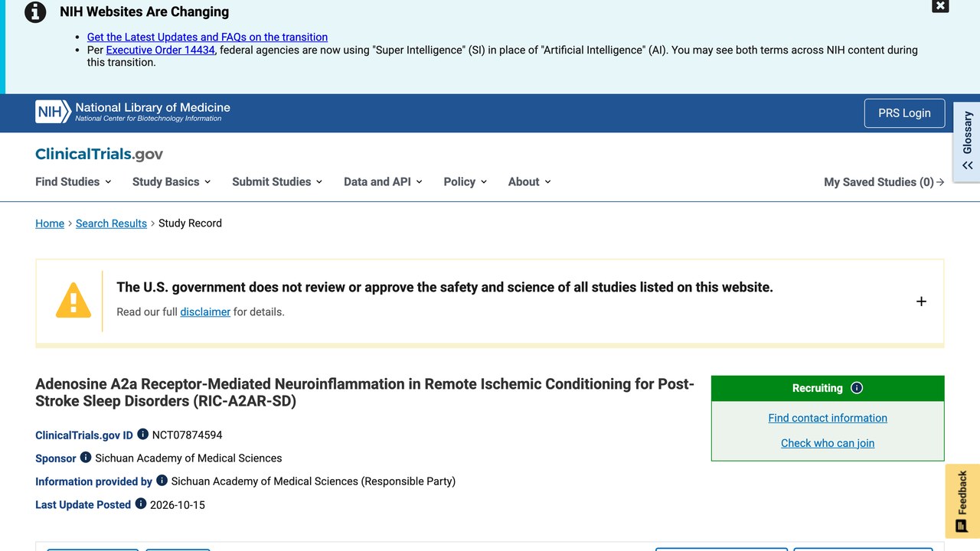
Task: Go to My Saved Studies
Action: [x=884, y=181]
